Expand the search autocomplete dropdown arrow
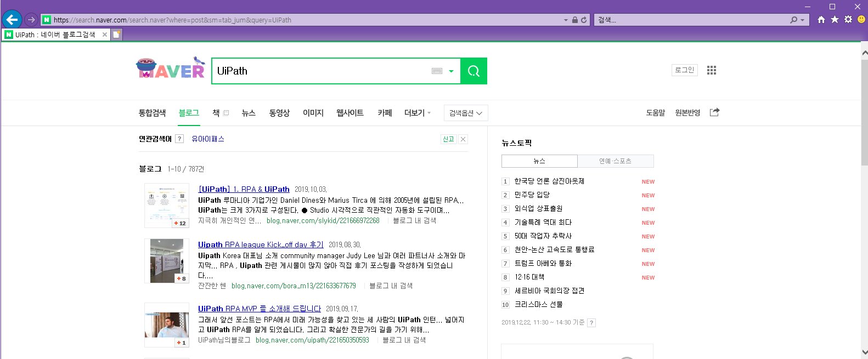 pos(451,71)
